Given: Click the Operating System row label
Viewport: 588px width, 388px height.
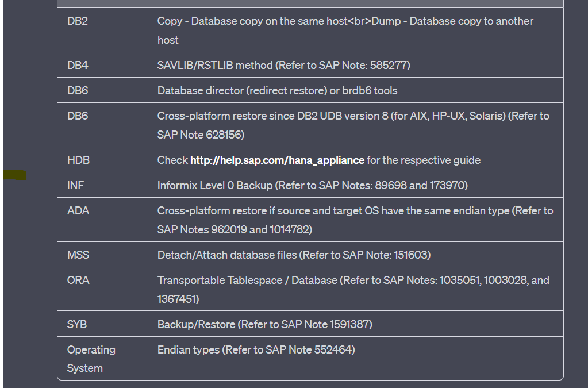Looking at the screenshot, I should 91,359.
